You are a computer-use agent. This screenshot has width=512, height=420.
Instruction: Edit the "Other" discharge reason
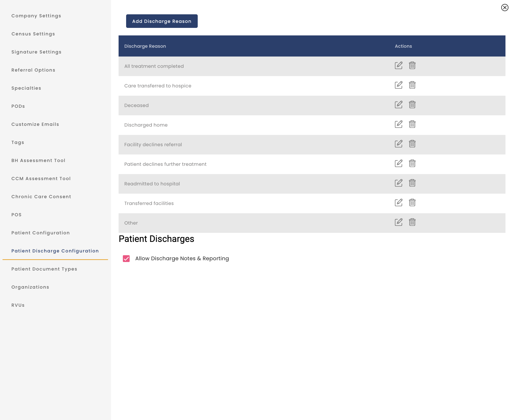pyautogui.click(x=398, y=222)
